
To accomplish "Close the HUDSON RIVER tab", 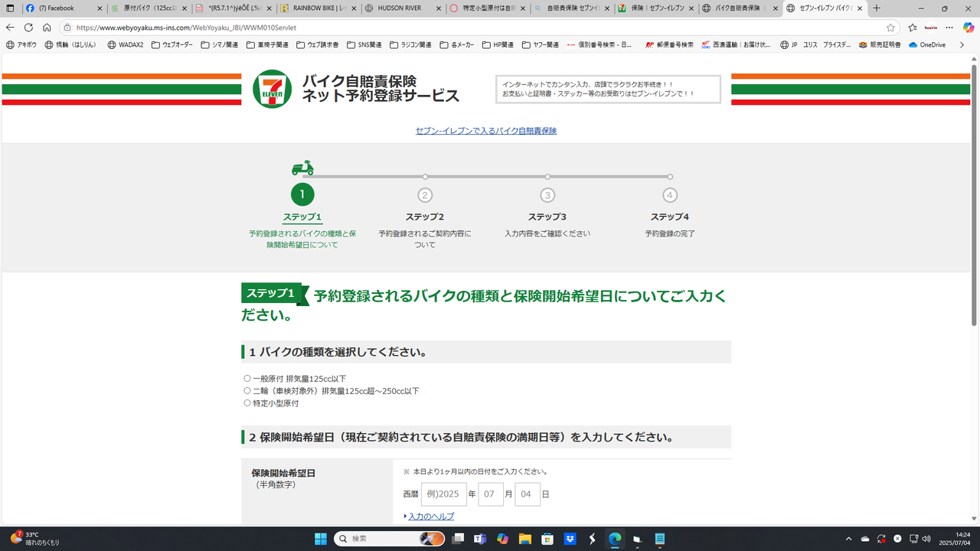I will point(438,8).
